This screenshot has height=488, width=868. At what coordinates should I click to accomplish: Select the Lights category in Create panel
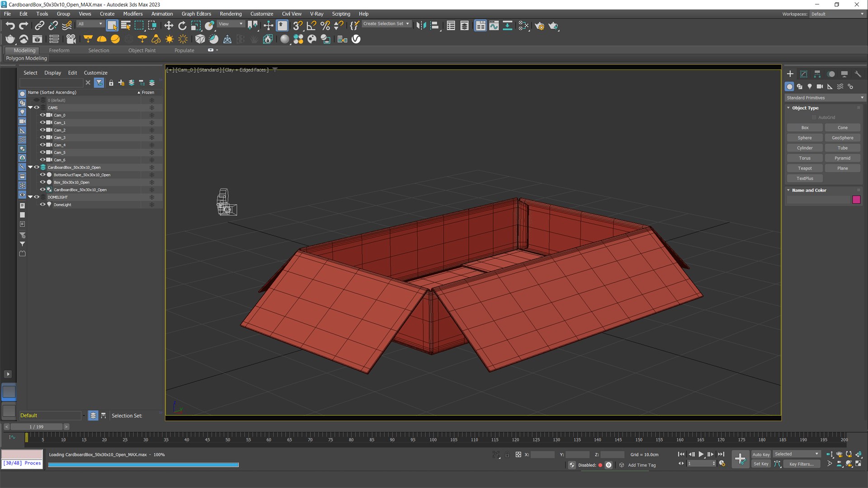coord(810,86)
